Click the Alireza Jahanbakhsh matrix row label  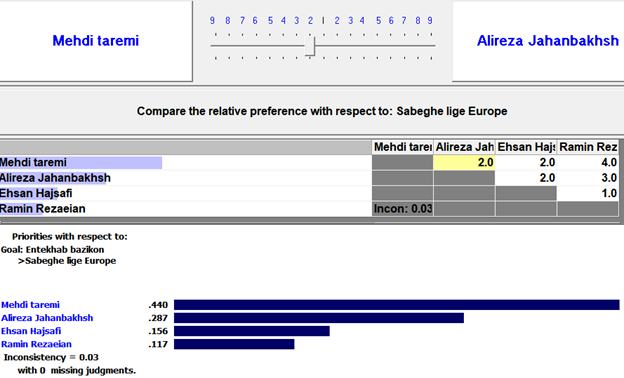[x=55, y=178]
